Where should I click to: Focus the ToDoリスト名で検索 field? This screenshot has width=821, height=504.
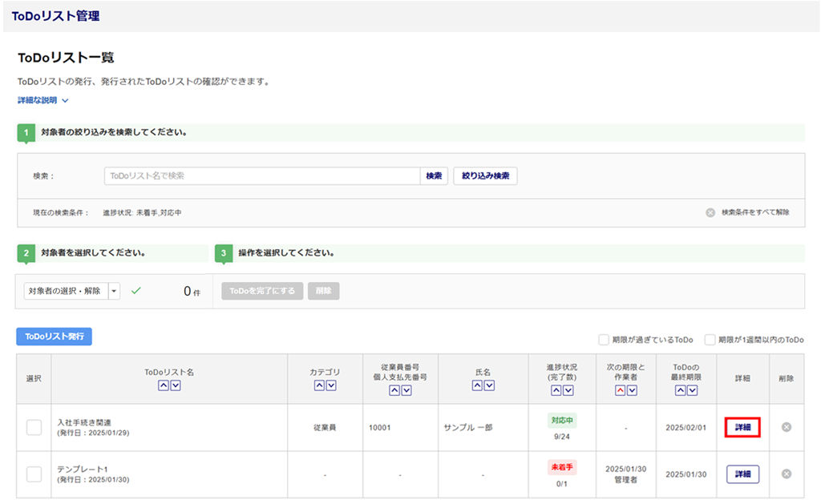pos(261,176)
